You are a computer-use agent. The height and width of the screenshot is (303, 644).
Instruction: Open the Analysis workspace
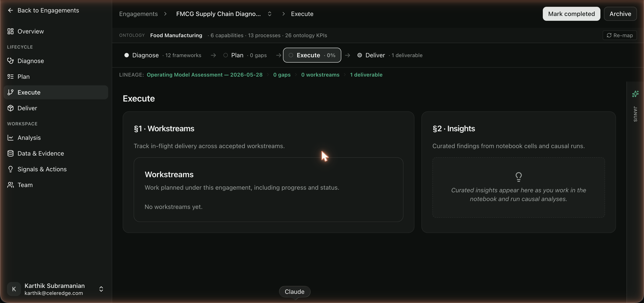coord(56,138)
